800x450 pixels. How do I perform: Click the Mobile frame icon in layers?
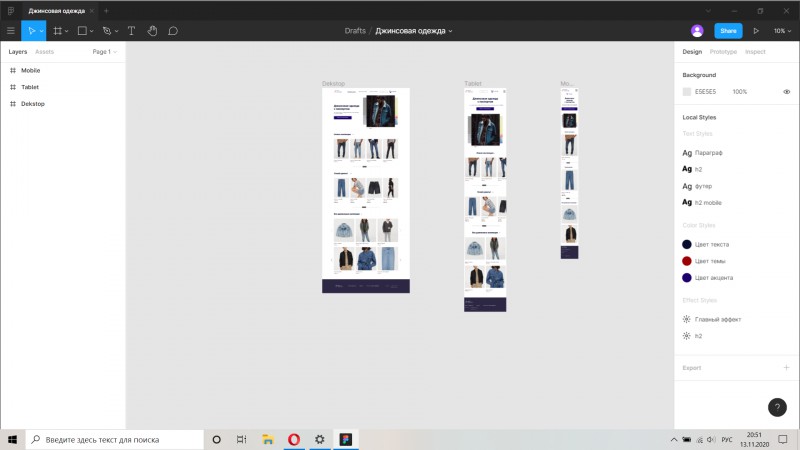[13, 70]
